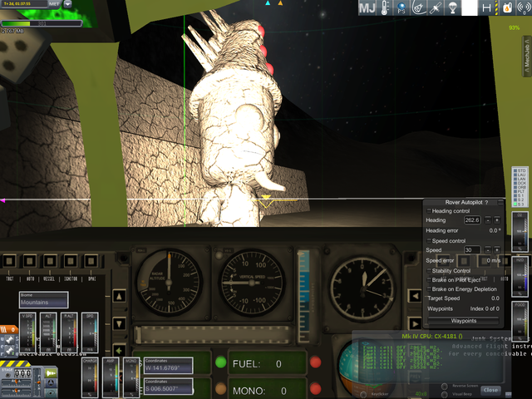Image resolution: width=532 pixels, height=399 pixels.
Task: Increase Heading with plus button
Action: [497, 220]
